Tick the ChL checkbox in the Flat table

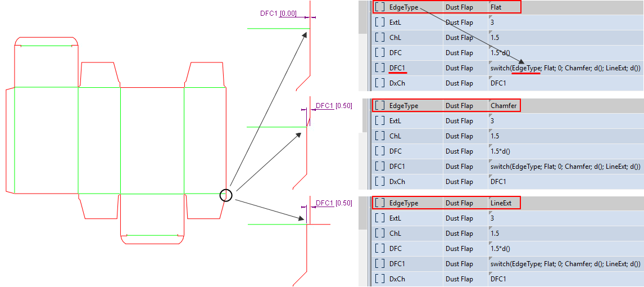[380, 38]
